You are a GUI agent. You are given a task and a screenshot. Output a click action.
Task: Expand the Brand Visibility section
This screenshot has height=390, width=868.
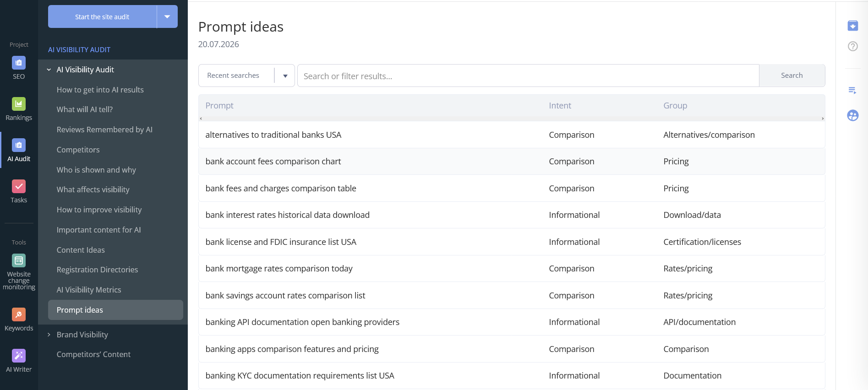pos(49,335)
